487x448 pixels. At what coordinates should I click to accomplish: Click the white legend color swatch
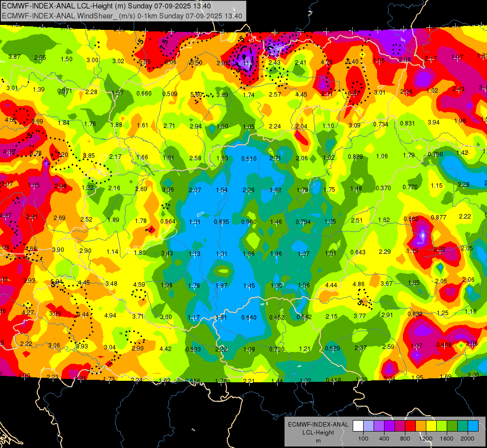[x=358, y=426]
